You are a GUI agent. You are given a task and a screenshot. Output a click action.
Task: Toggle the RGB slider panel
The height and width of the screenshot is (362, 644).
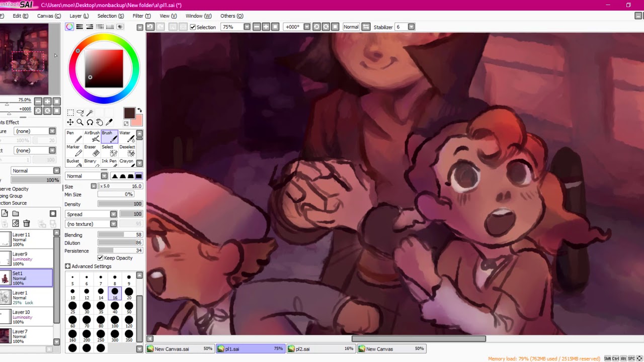tap(79, 27)
